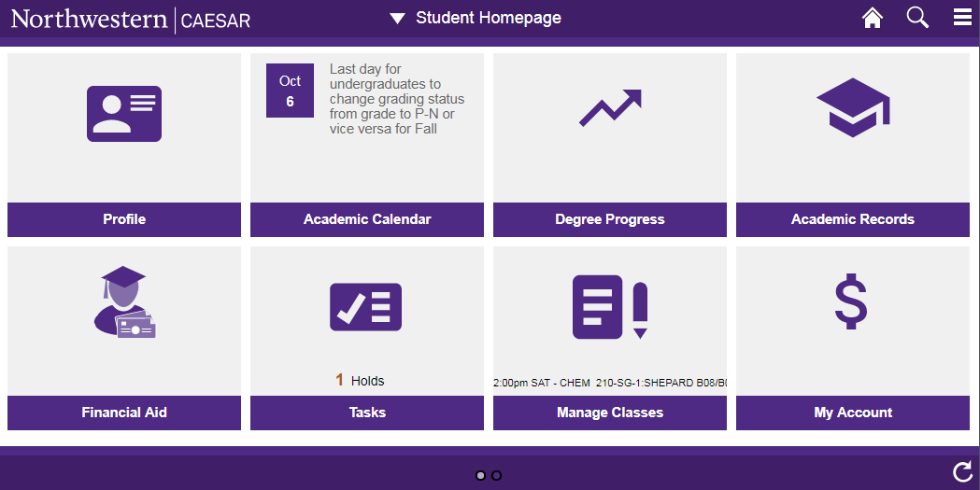Select the first page indicator dot
The image size is (980, 490).
pyautogui.click(x=480, y=476)
